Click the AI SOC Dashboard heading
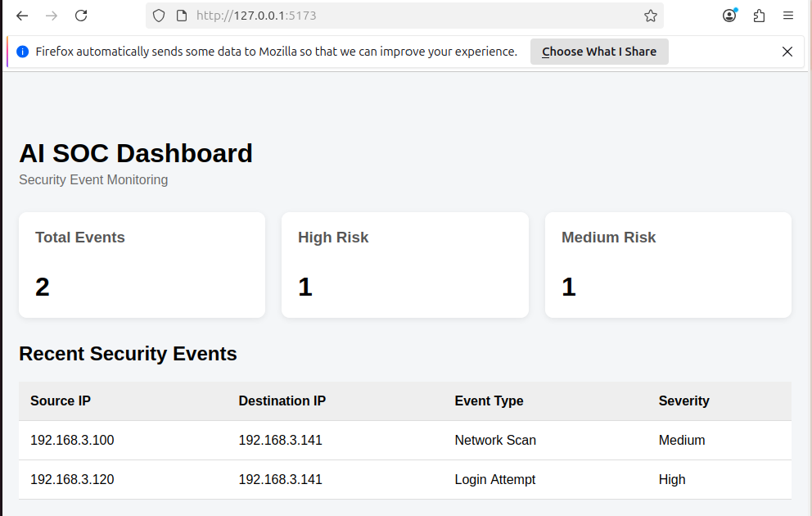 pyautogui.click(x=136, y=153)
